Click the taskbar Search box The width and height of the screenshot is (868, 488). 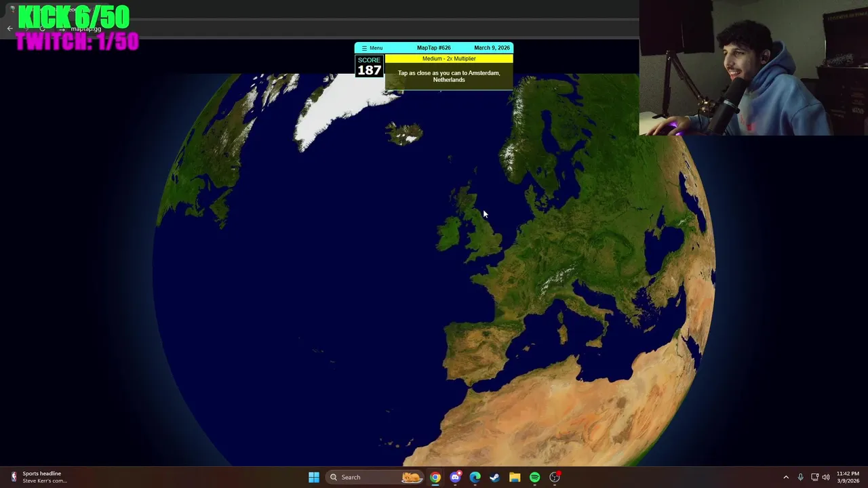click(374, 477)
